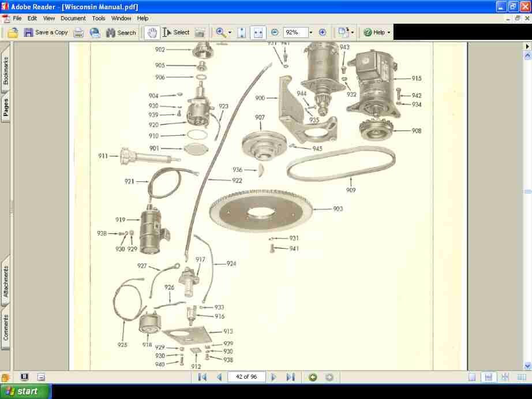Viewport: 532px width, 399px height.
Task: Select the Snapshot tool
Action: 199,32
